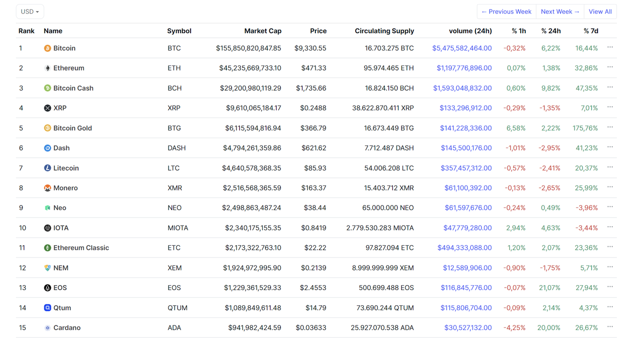Click the Litecoin coin icon
The width and height of the screenshot is (644, 338).
pos(47,168)
